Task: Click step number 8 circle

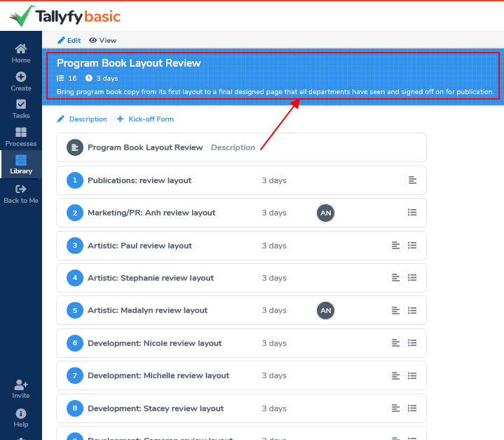Action: (75, 408)
